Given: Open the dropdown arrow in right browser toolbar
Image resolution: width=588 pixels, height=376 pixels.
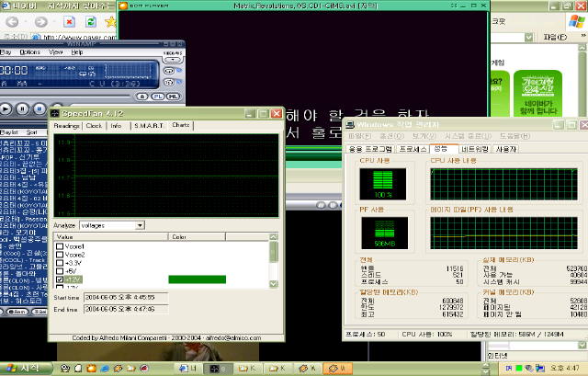Looking at the screenshot, I should tap(529, 37).
